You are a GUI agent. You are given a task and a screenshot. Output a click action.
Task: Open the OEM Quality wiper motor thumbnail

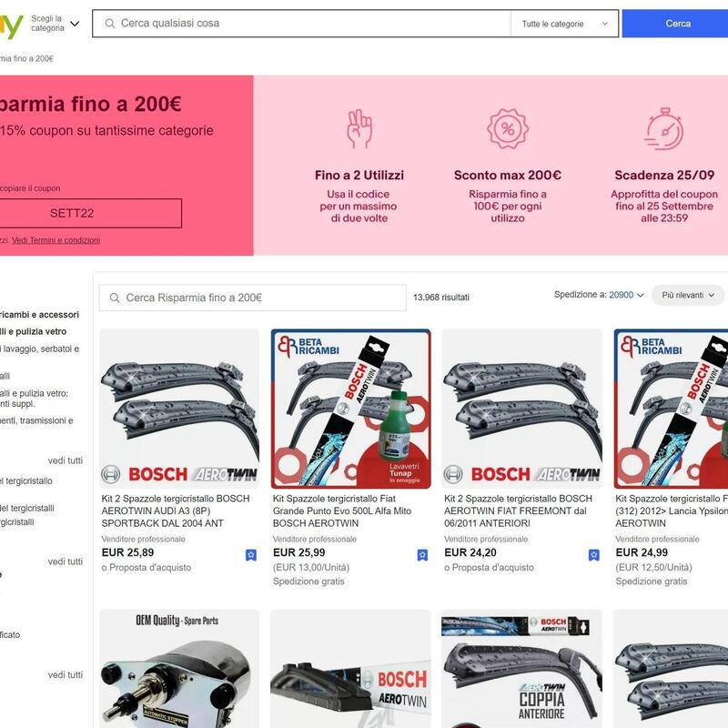pos(179,669)
